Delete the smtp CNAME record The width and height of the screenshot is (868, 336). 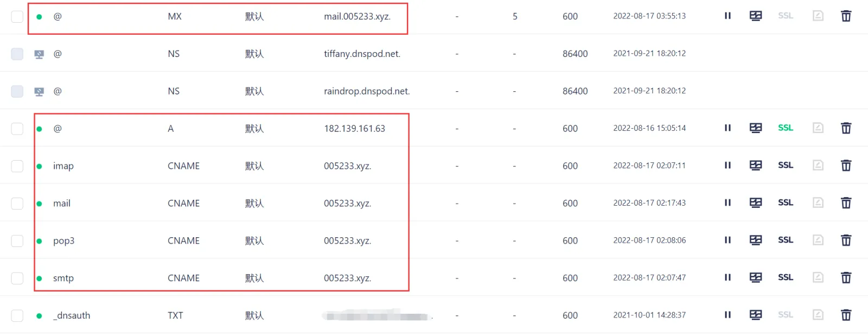[x=846, y=277]
